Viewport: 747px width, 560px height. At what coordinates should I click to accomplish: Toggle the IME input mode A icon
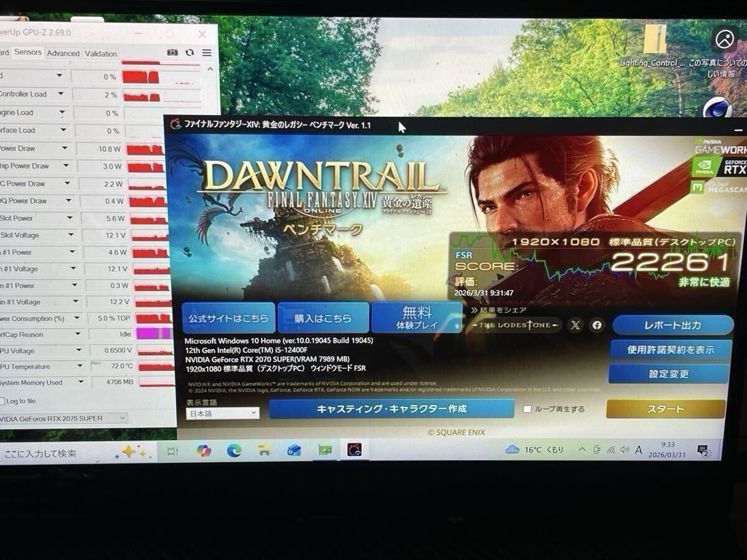639,450
